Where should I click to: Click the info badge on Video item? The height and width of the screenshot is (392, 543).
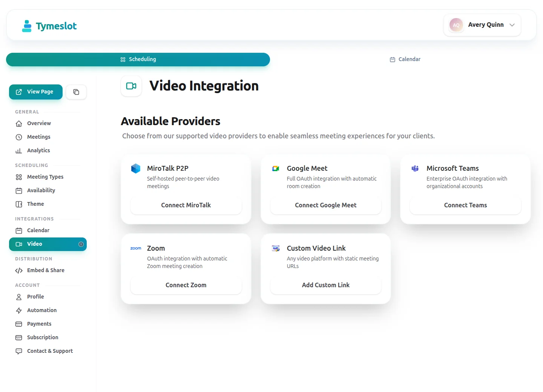81,244
